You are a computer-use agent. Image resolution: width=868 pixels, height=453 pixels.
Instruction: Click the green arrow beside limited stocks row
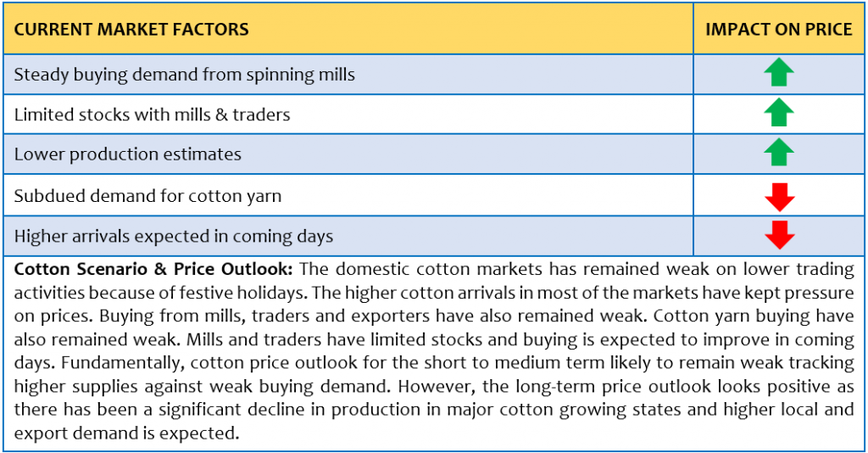tap(779, 113)
